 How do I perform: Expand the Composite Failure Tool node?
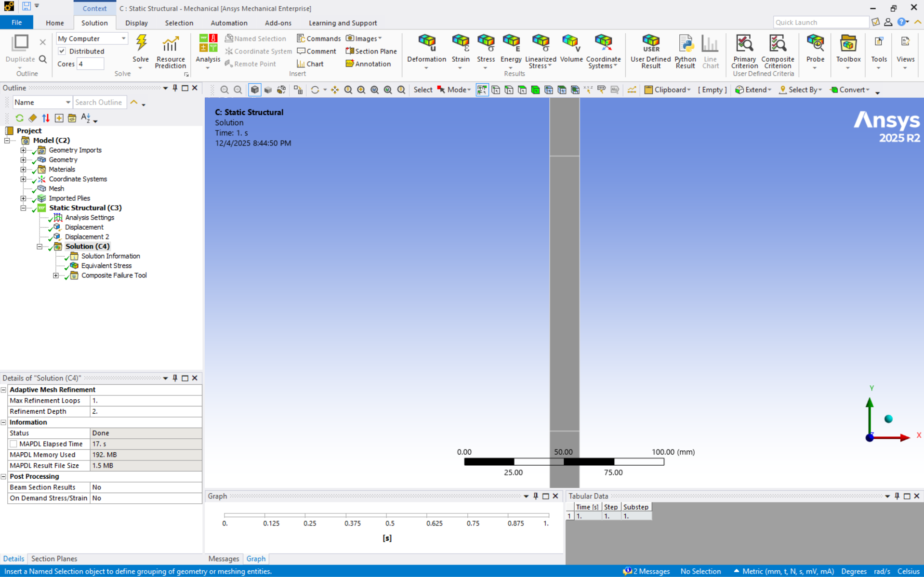56,275
